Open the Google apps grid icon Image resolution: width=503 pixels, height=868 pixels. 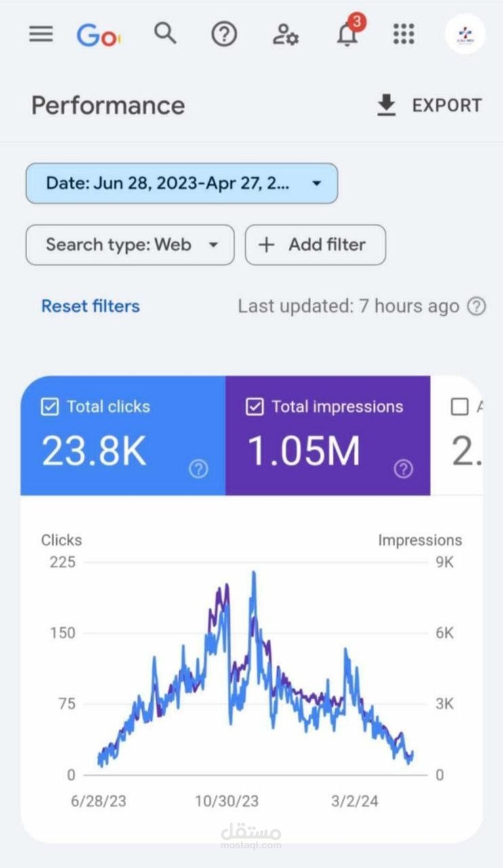point(403,34)
